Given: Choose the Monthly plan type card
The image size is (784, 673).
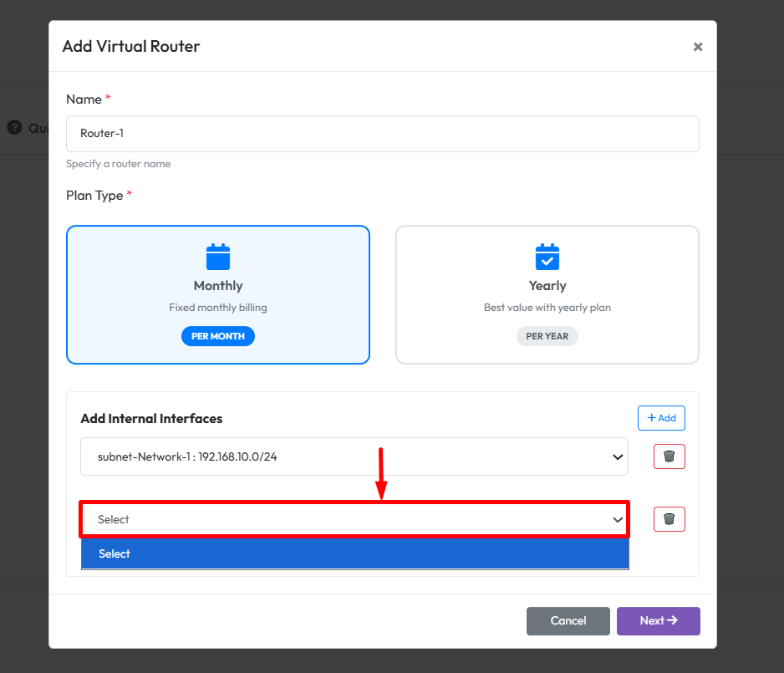Looking at the screenshot, I should [217, 294].
